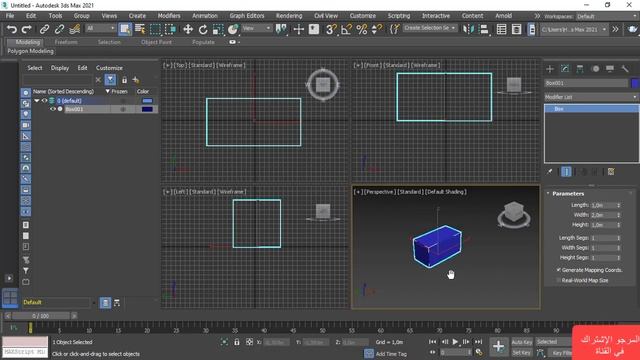
Task: Click the 0 (default) layer color swatch
Action: tap(147, 100)
